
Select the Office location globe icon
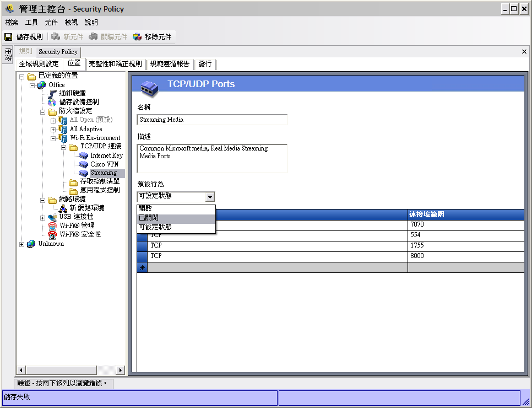pyautogui.click(x=42, y=85)
